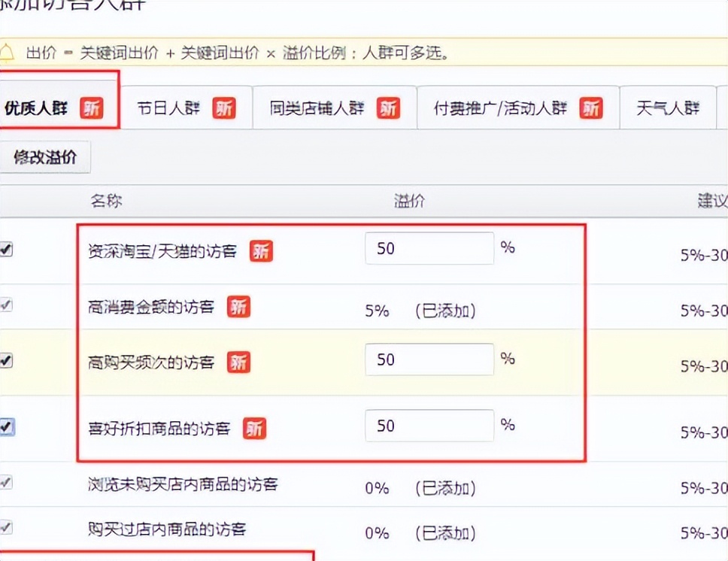Click the 新 icon beside 高购买频次的访客
Screen dimensions: 728x561
pyautogui.click(x=239, y=362)
